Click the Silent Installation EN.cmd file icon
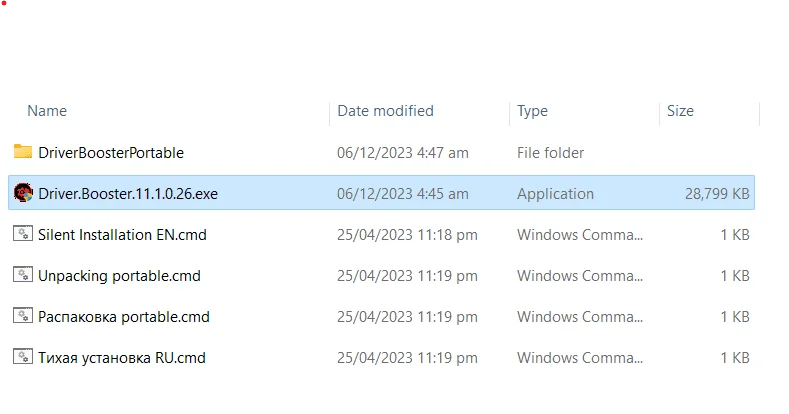The image size is (789, 414). [23, 234]
